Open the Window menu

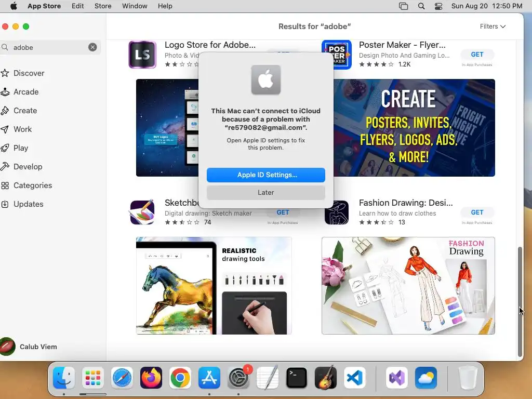(x=135, y=6)
